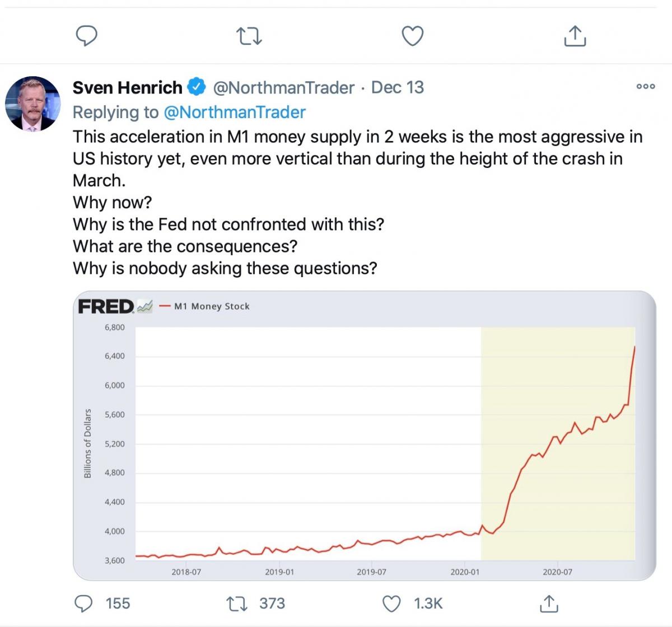Click the tweet text about M1 money supply
Image resolution: width=672 pixels, height=627 pixels.
tap(357, 202)
